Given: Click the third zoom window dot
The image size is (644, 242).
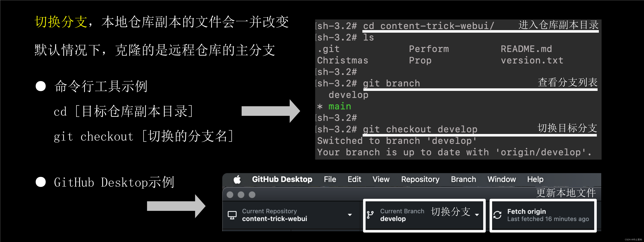Looking at the screenshot, I should pos(252,195).
